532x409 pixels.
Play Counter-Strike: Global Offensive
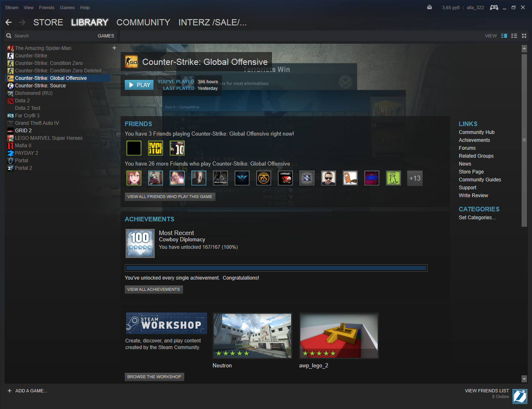[x=139, y=85]
